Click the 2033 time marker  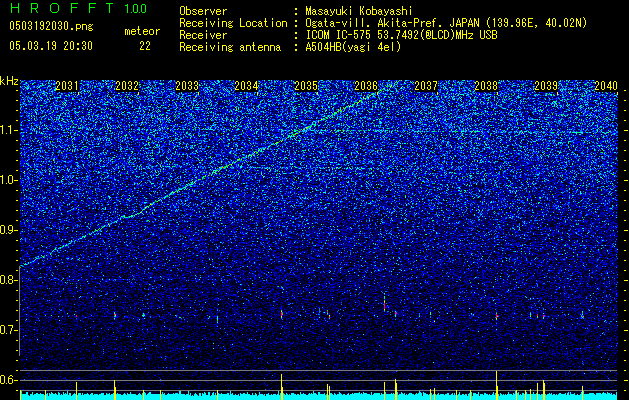point(187,86)
